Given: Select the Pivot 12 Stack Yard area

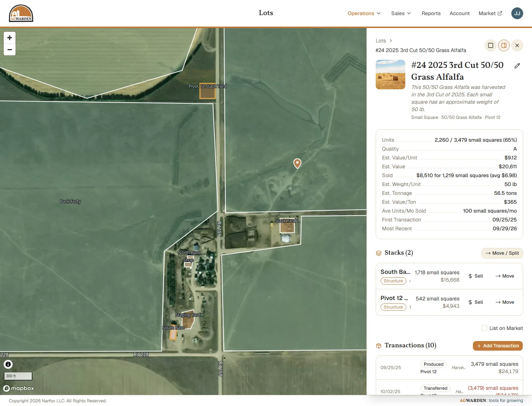Looking at the screenshot, I should (208, 91).
